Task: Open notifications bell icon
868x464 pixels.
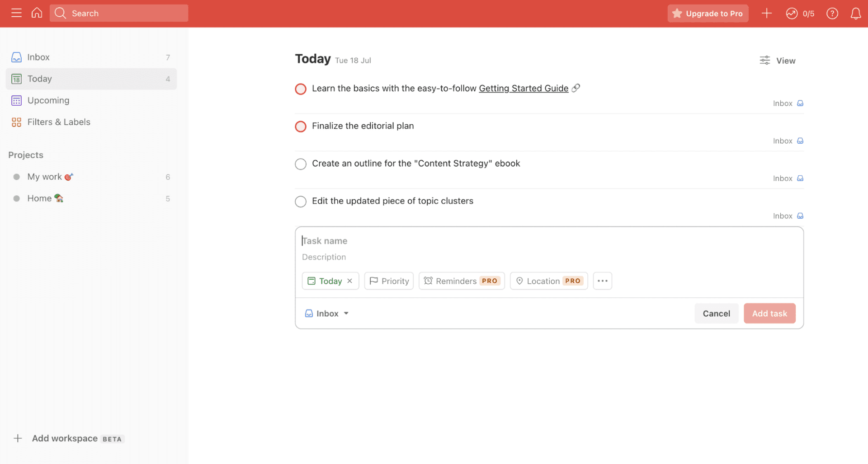Action: (855, 14)
